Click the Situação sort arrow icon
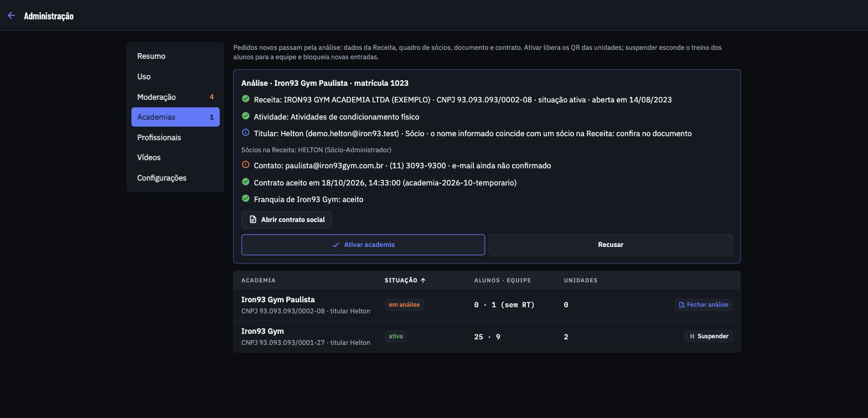The image size is (868, 418). point(423,280)
